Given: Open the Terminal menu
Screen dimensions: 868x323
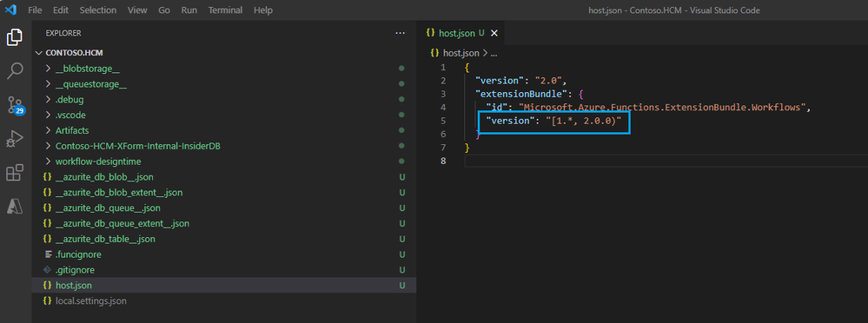Looking at the screenshot, I should coord(225,10).
